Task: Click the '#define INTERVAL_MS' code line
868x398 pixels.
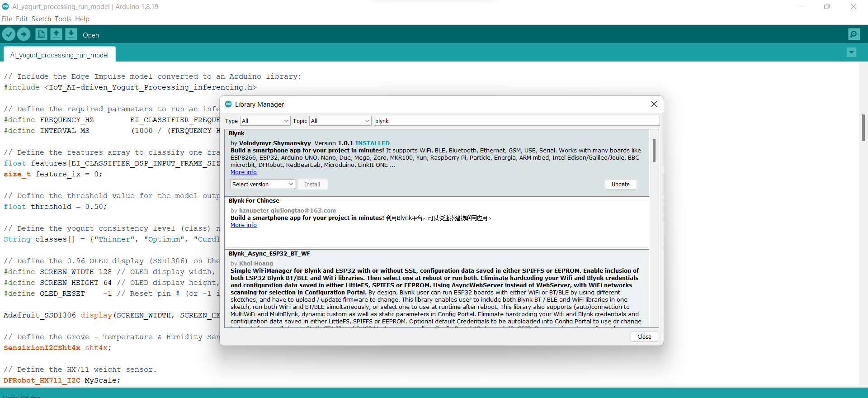Action: pos(111,131)
